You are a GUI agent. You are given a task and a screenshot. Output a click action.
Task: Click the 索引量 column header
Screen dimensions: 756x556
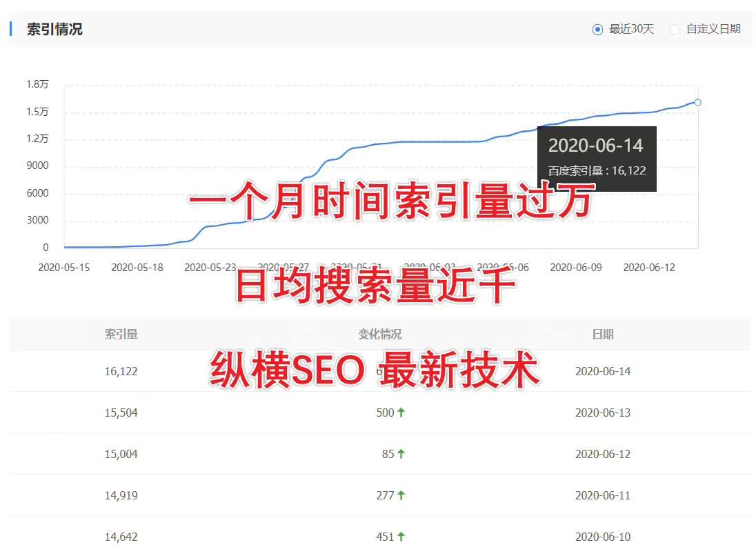121,334
